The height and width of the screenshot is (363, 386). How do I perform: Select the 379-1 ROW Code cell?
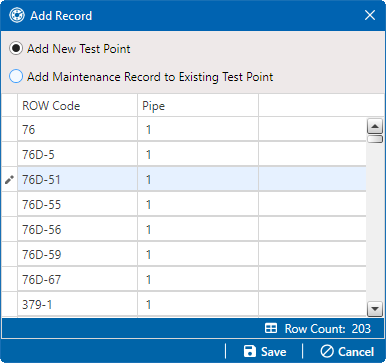click(77, 304)
